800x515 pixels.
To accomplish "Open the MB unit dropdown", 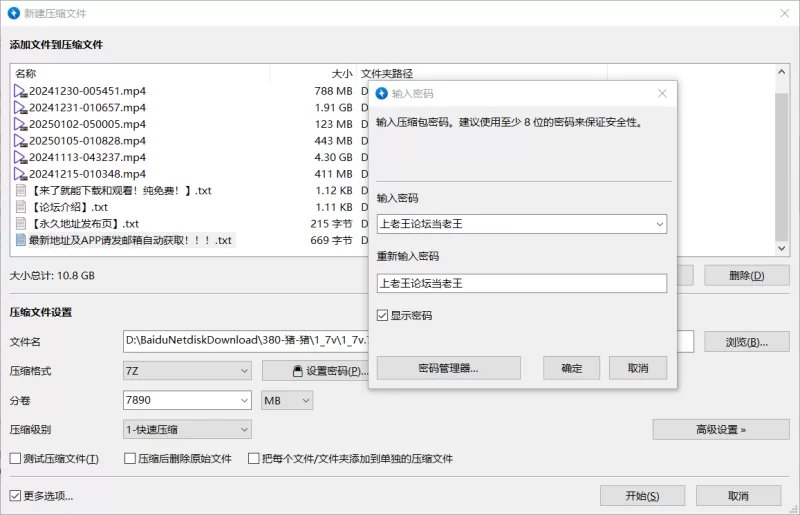I will click(287, 401).
